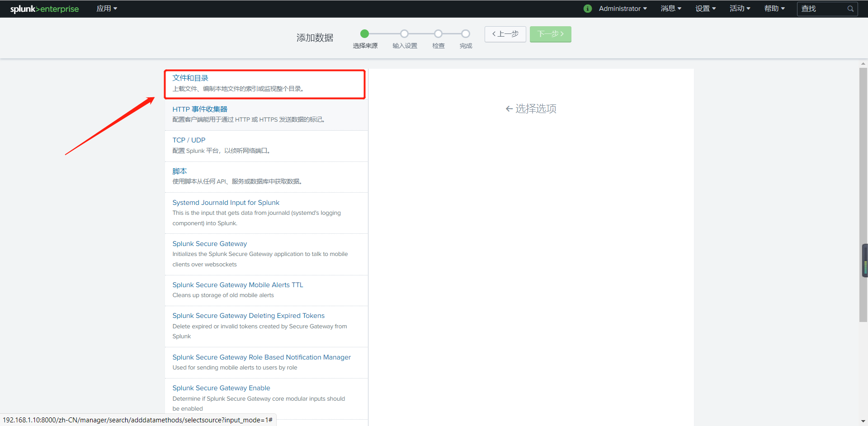This screenshot has width=868, height=426.
Task: Open the Administrator user menu
Action: (623, 9)
